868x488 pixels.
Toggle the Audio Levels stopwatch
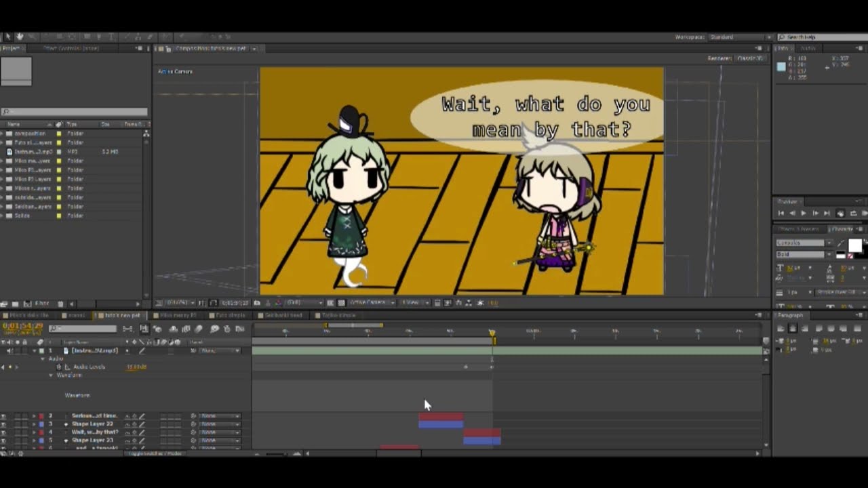(x=58, y=367)
